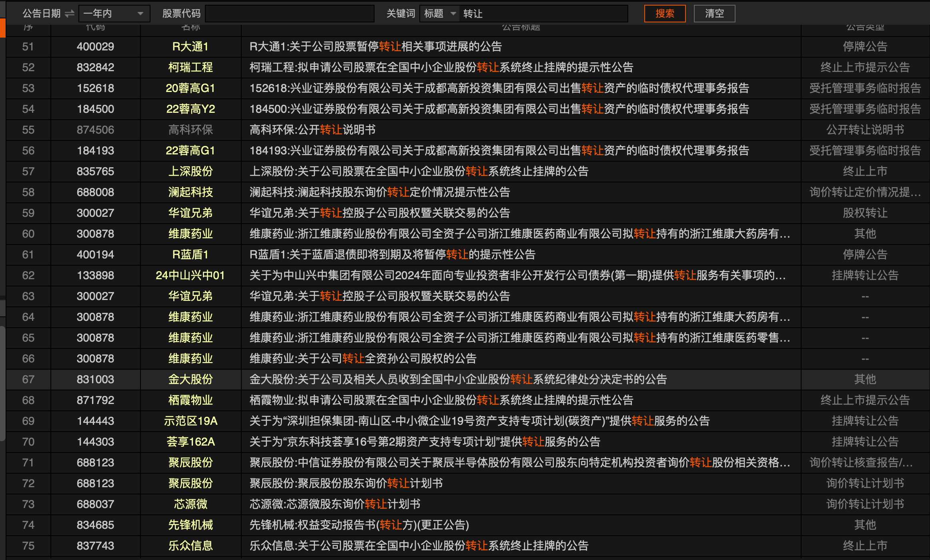930x560 pixels.
Task: Select 股权转让 announcement type cell
Action: 865,213
